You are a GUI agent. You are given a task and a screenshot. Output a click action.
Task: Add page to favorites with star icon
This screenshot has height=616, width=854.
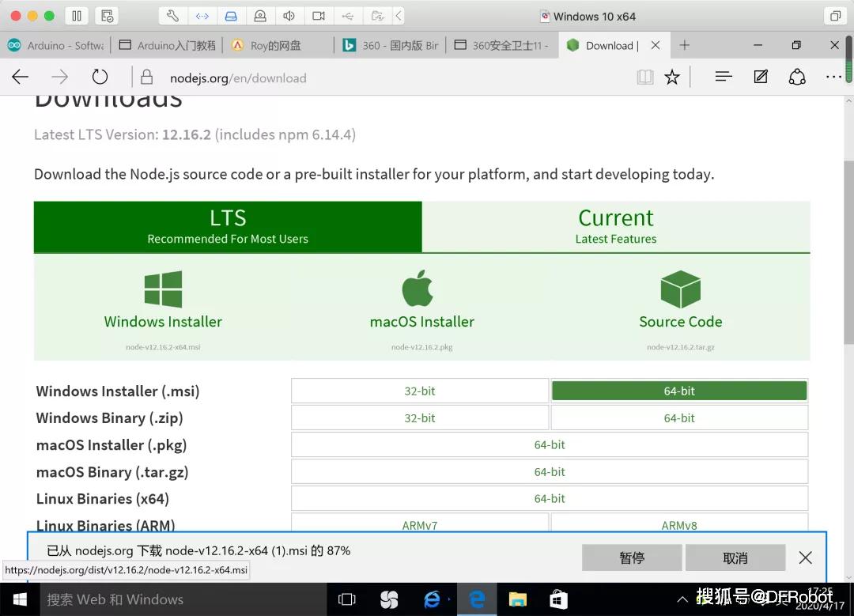point(672,77)
